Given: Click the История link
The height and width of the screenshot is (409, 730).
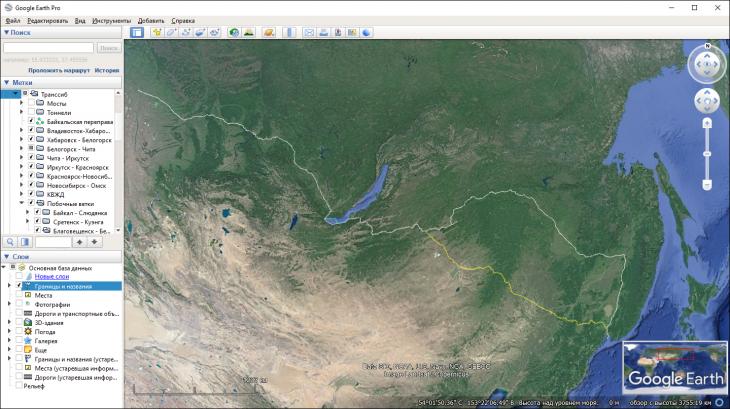Looking at the screenshot, I should click(x=107, y=70).
